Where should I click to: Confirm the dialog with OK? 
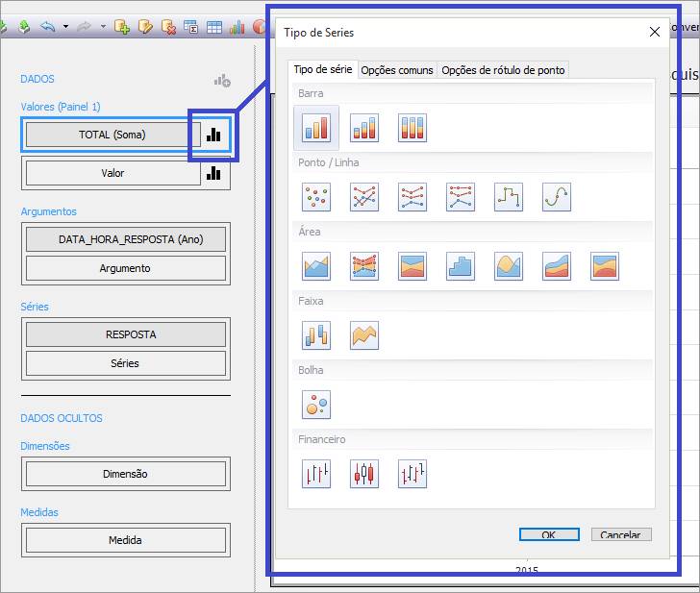click(548, 534)
